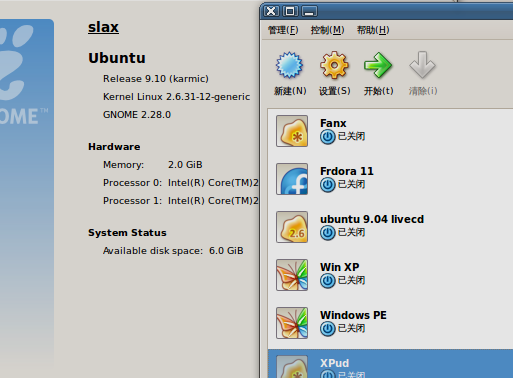Image resolution: width=513 pixels, height=378 pixels.
Task: Select the ubuntu 9.04 livecd icon
Action: 292,227
